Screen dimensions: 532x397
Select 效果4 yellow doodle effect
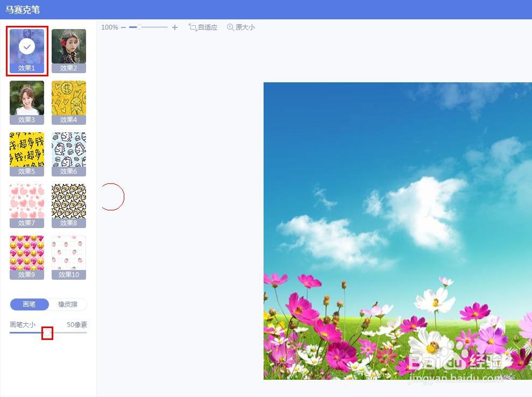point(69,98)
